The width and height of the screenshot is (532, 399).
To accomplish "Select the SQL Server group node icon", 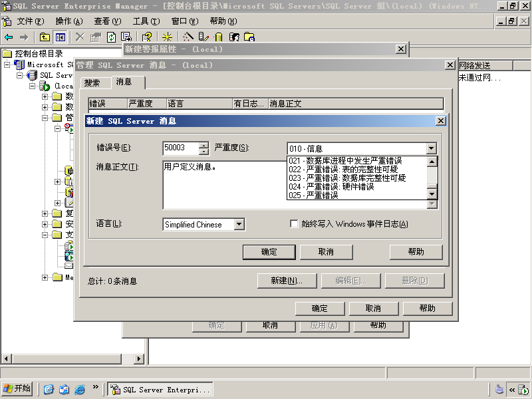I will 32,75.
